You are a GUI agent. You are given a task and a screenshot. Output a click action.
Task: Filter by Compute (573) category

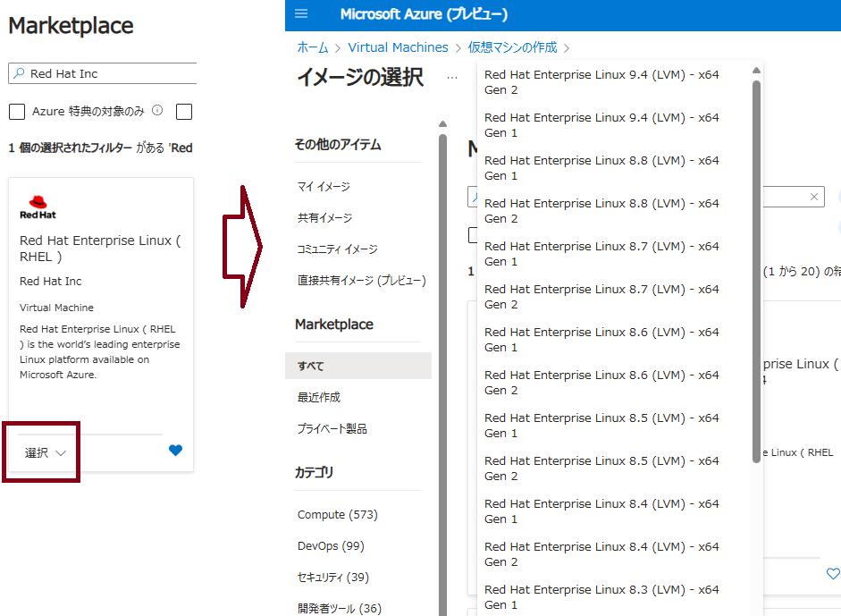click(337, 515)
